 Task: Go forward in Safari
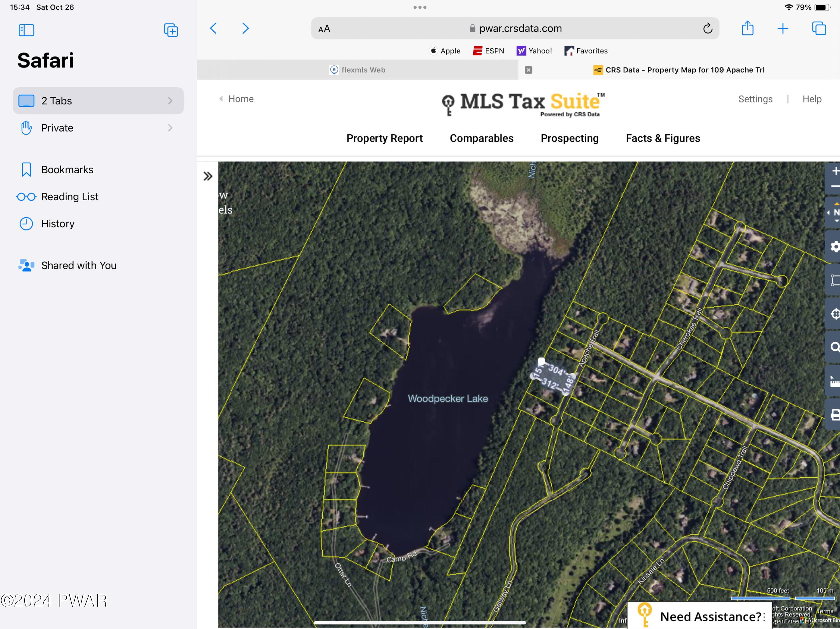coord(245,28)
